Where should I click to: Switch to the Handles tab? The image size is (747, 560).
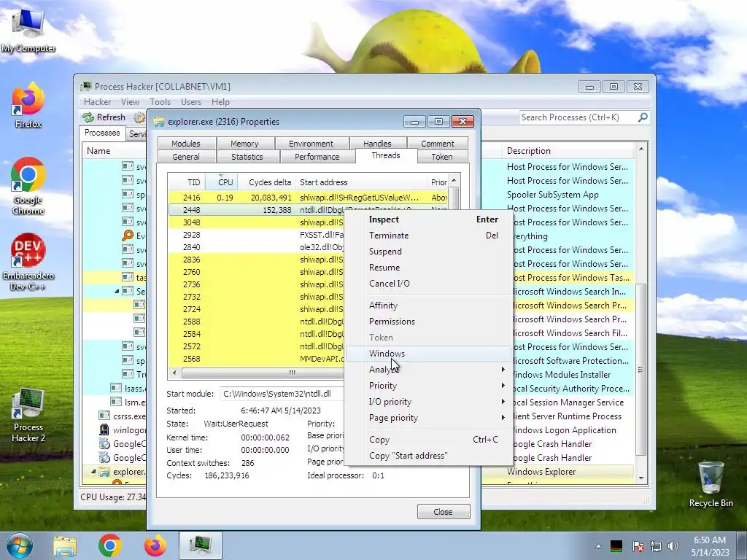tap(377, 144)
